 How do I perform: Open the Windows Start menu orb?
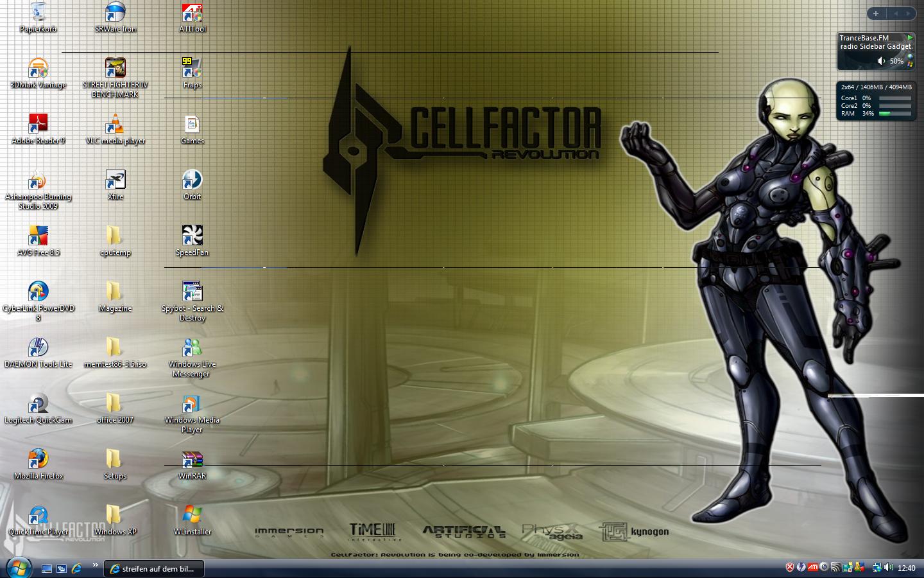click(19, 568)
